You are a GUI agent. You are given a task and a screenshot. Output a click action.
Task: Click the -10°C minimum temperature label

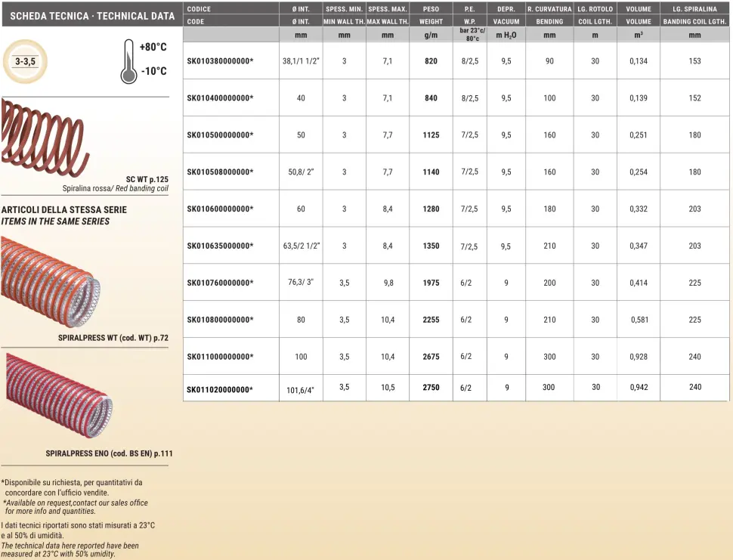coord(153,73)
